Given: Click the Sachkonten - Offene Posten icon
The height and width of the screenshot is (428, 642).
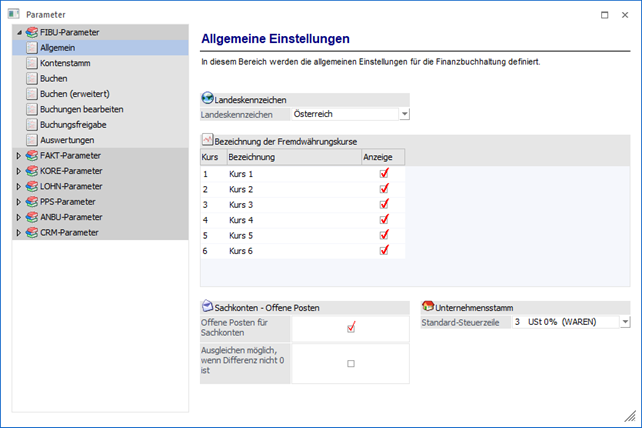Looking at the screenshot, I should click(x=208, y=306).
